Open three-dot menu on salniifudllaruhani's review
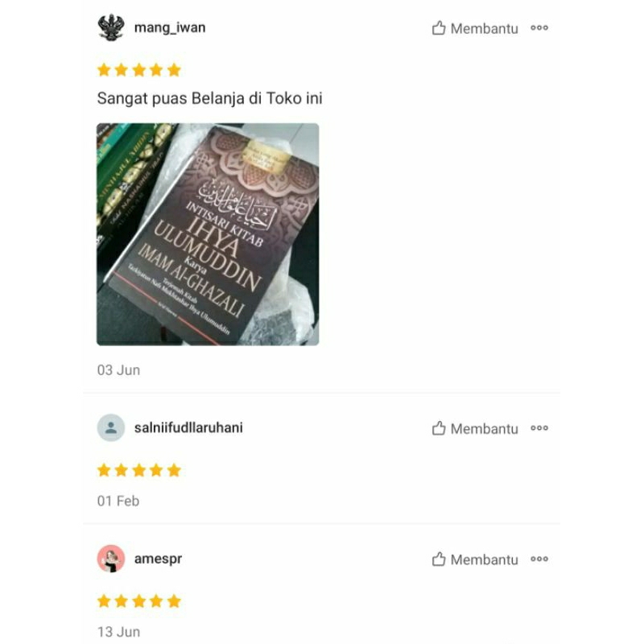644x644 pixels. (539, 428)
